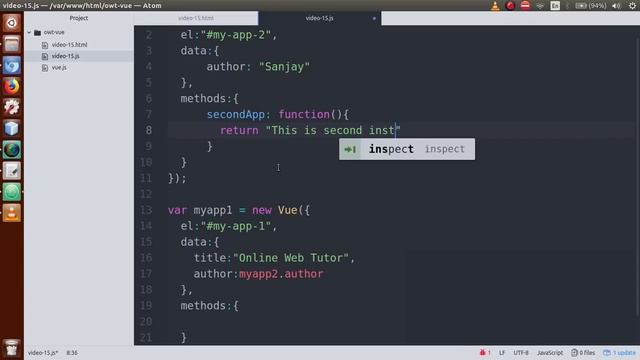Click on "Sanjay" string in line 4
This screenshot has width=640, height=360.
tap(284, 67)
